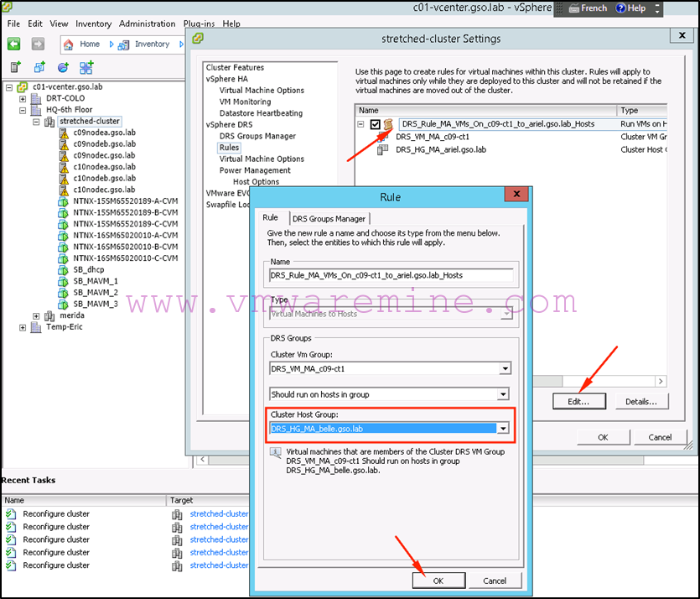The height and width of the screenshot is (599, 700).
Task: Click the stretched-cluster cluster icon in tree
Action: click(x=49, y=122)
